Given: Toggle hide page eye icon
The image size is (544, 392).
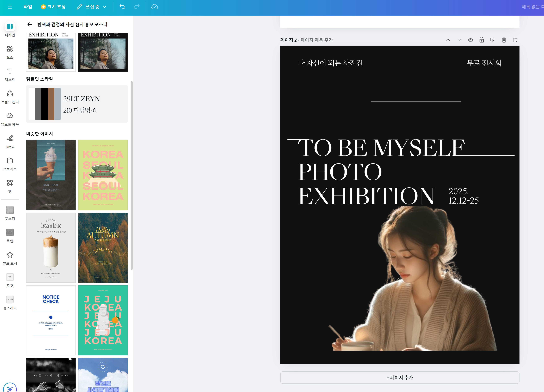Looking at the screenshot, I should click(470, 40).
